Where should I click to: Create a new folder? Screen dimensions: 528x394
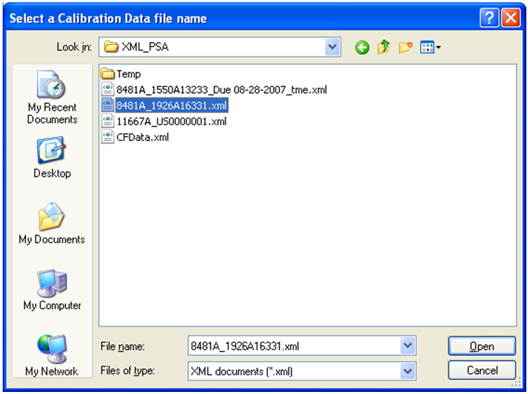click(x=405, y=47)
